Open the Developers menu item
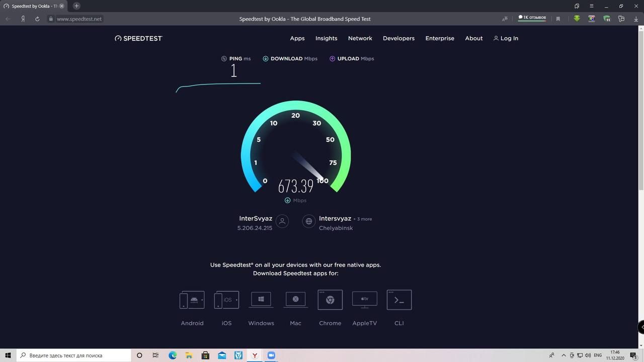Image resolution: width=644 pixels, height=362 pixels. click(398, 38)
